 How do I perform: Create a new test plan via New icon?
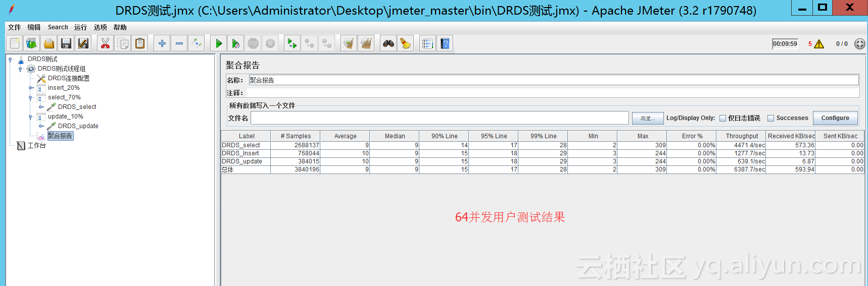tap(15, 43)
